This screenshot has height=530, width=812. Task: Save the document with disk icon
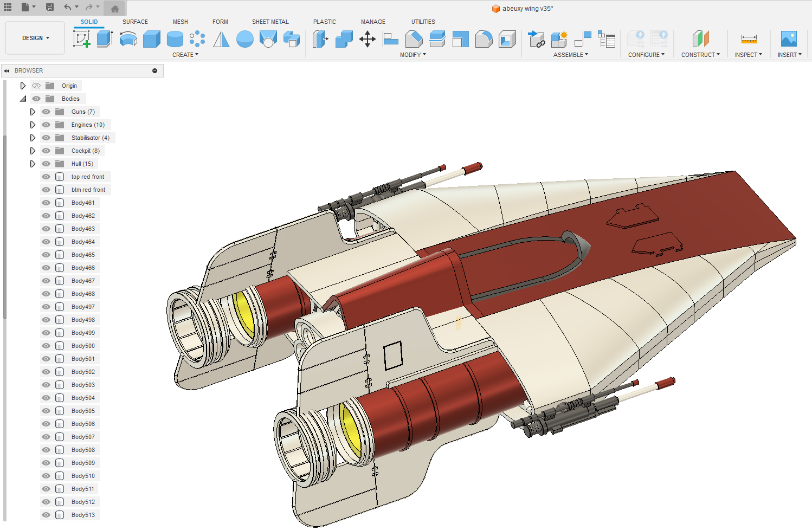pyautogui.click(x=49, y=7)
